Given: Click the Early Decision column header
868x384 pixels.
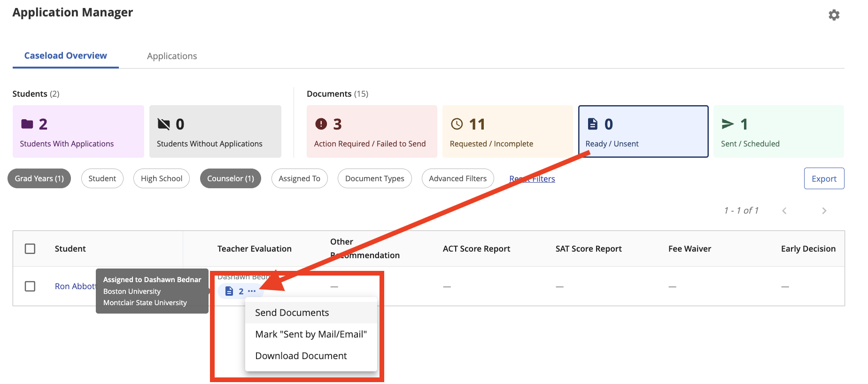Looking at the screenshot, I should [x=808, y=249].
